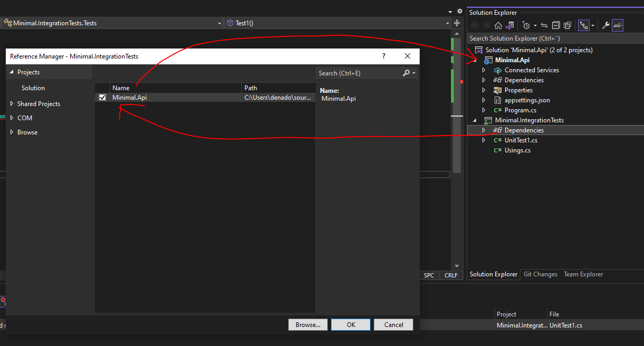644x346 pixels.
Task: Expand Shared Projects in Reference Manager
Action: pos(12,104)
